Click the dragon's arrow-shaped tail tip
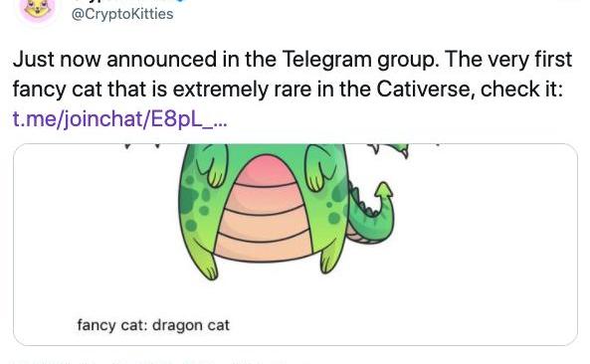590x364 pixels. (384, 191)
